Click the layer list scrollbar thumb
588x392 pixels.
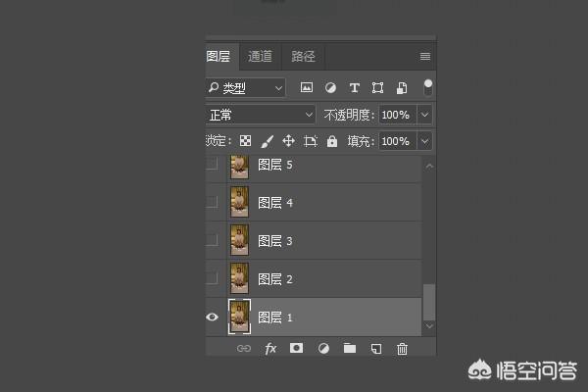429,303
